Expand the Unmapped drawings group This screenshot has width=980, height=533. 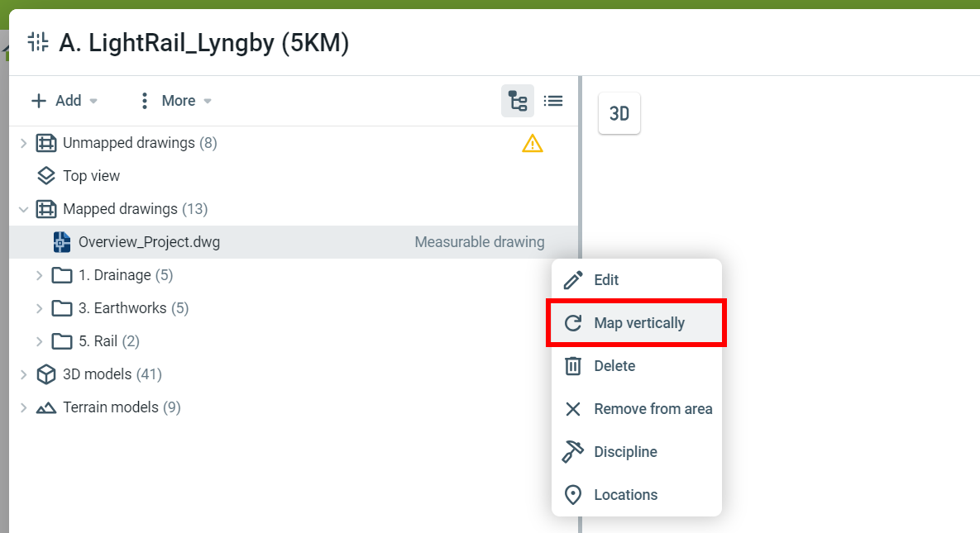tap(23, 143)
